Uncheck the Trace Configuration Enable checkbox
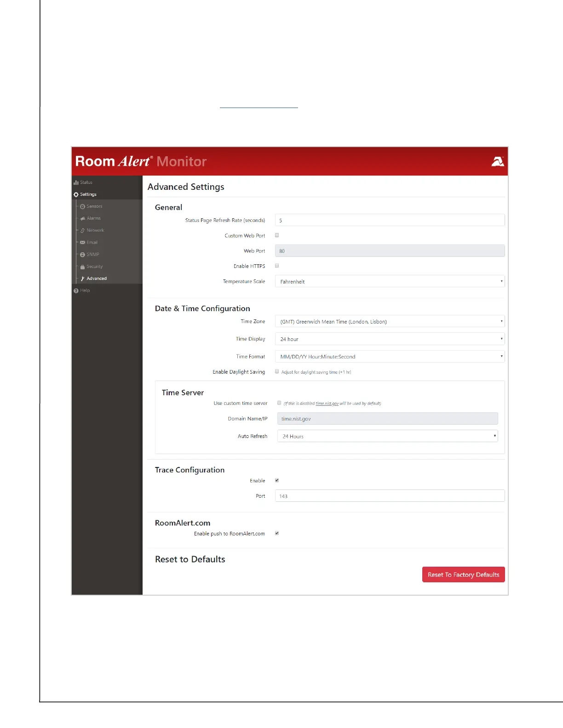 tap(277, 480)
